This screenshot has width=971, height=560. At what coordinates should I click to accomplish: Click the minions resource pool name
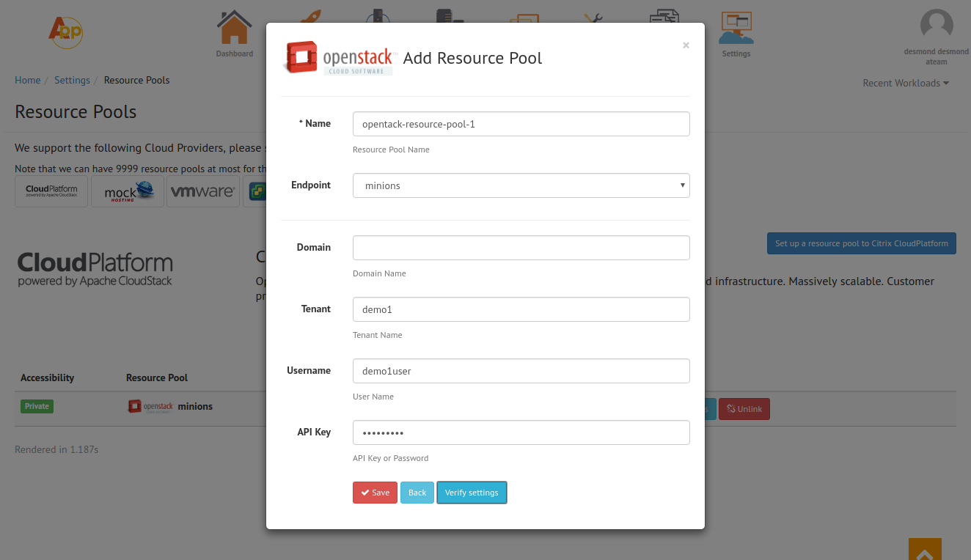[195, 406]
